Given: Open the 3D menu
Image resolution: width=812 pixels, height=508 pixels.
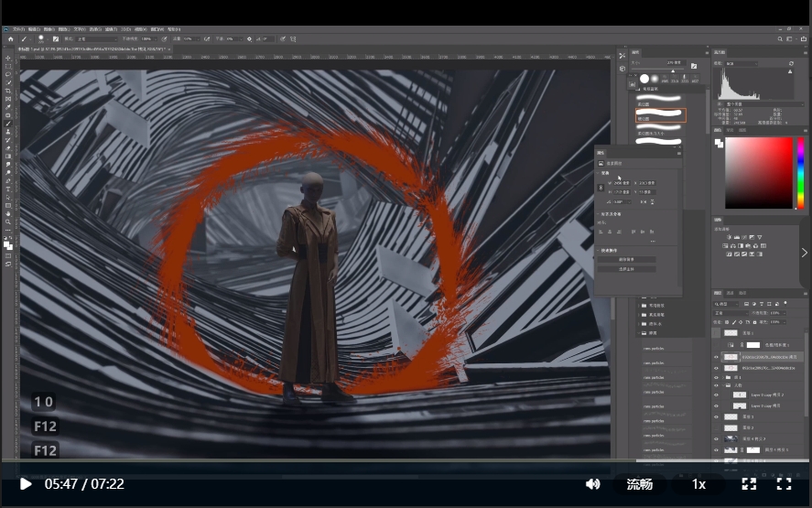Looking at the screenshot, I should coord(125,29).
